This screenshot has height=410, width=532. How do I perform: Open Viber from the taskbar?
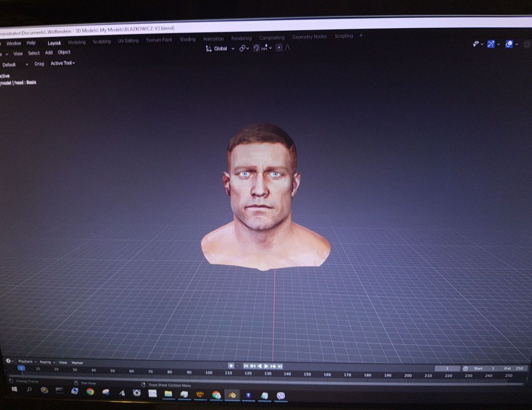(x=281, y=396)
